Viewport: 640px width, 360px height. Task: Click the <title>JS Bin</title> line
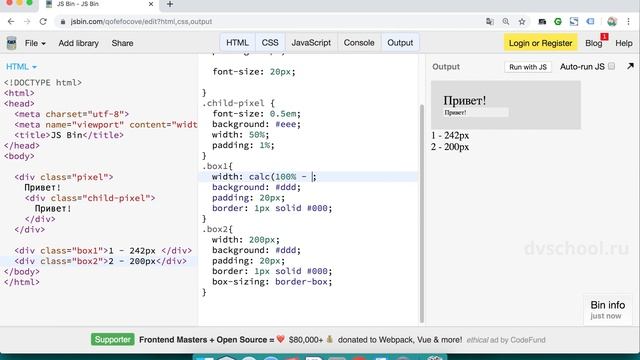coord(69,135)
